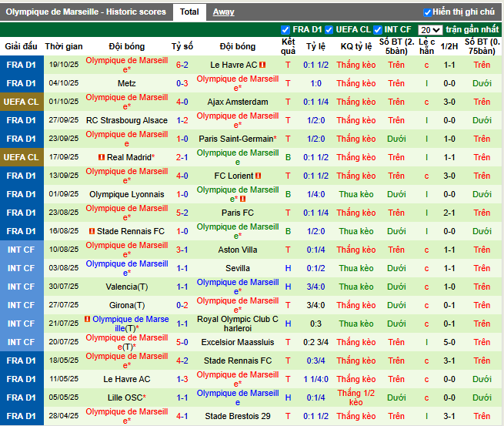This screenshot has width=504, height=426.
Task: Uncheck the FRA D1 filter checkbox
Action: (285, 30)
